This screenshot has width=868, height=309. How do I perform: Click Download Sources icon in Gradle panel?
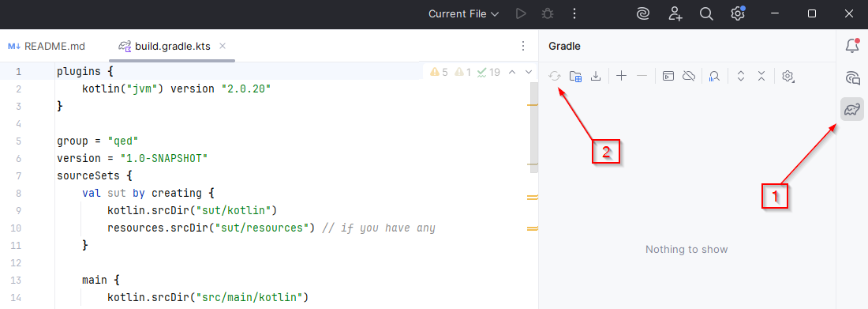point(596,76)
